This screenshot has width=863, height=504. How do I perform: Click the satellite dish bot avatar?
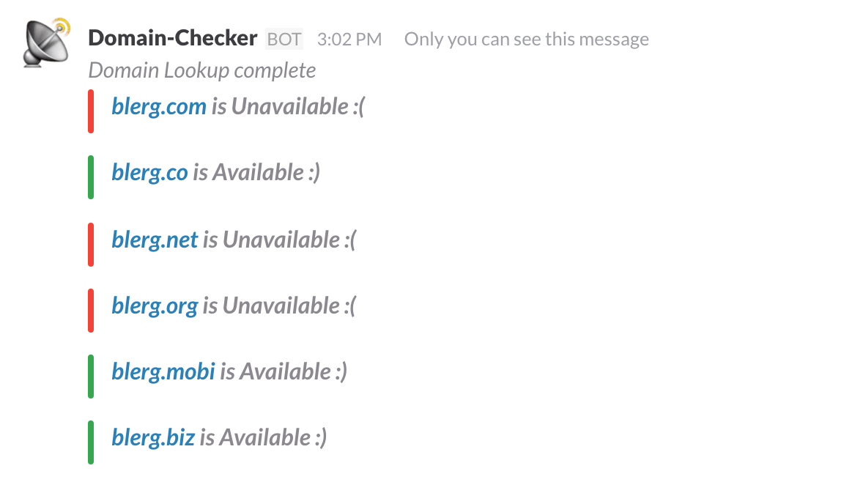click(x=47, y=42)
